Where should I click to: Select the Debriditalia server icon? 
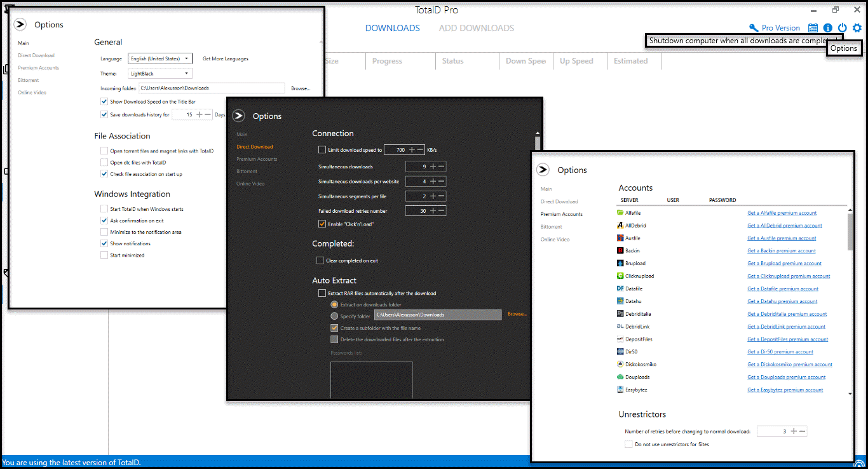tap(620, 314)
